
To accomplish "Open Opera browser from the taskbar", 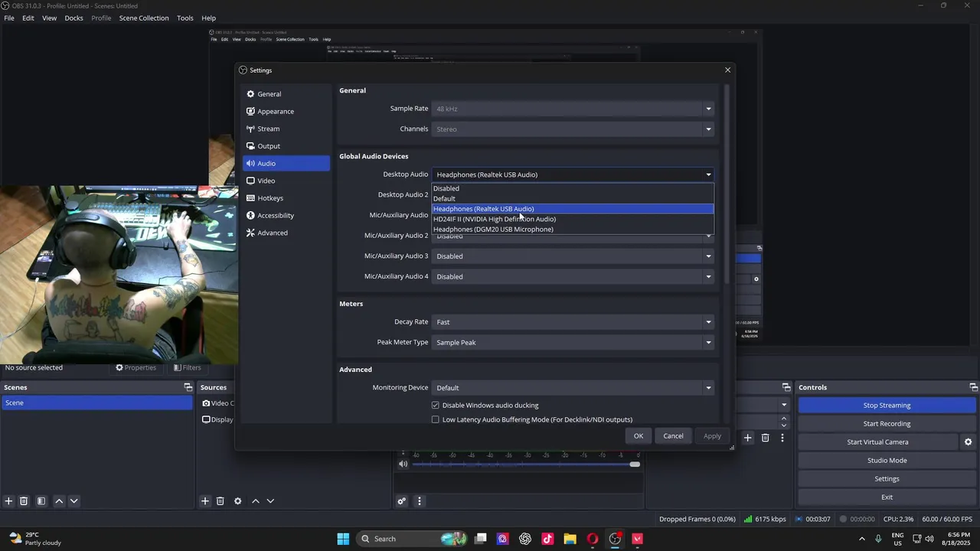I will click(592, 539).
